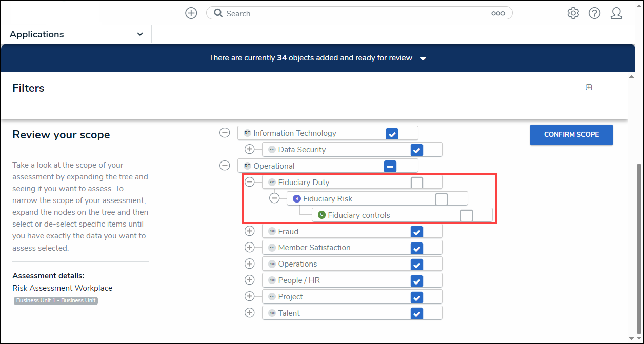Viewport: 644px width, 344px height.
Task: Expand the 34 objects review banner
Action: point(423,58)
